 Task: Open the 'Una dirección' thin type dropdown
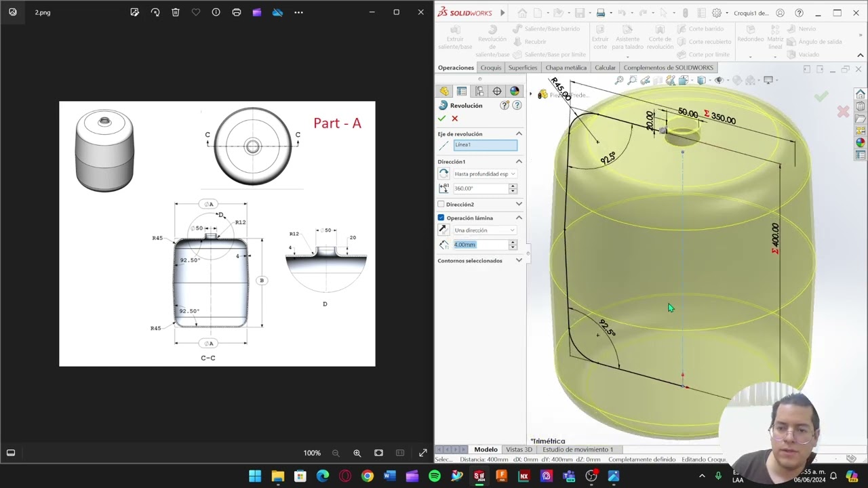[x=485, y=230]
